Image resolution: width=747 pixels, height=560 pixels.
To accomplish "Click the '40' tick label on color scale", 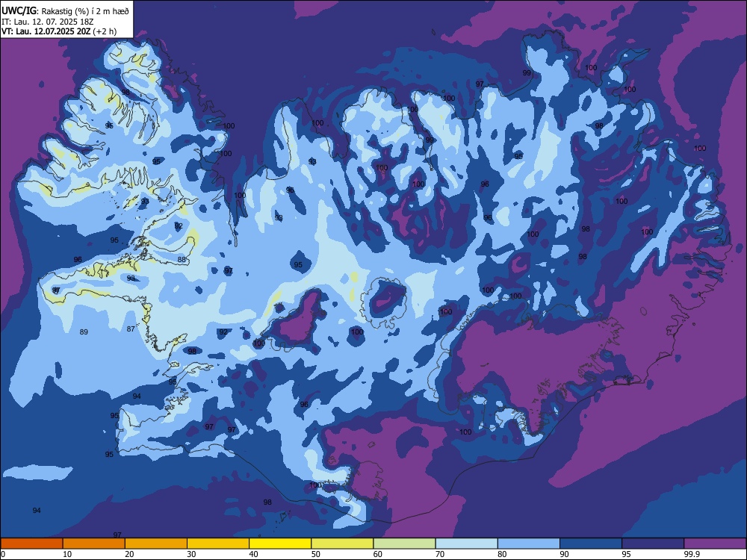I will (254, 554).
